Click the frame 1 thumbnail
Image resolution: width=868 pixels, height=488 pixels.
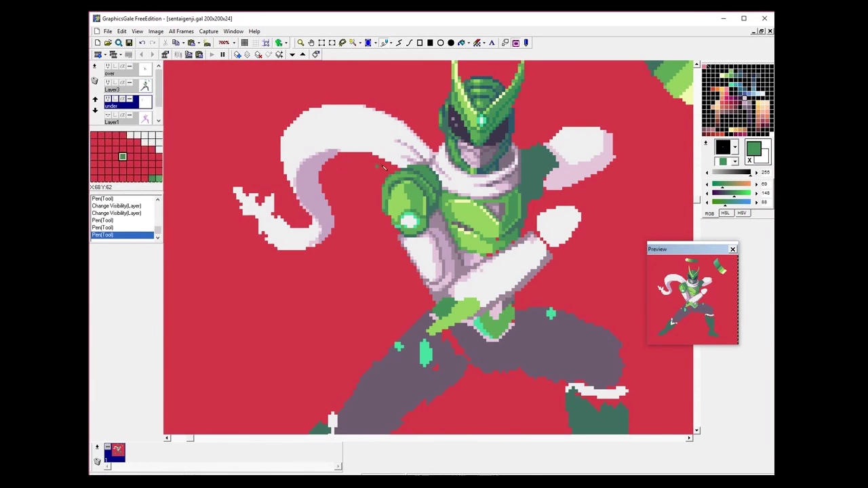click(x=115, y=452)
